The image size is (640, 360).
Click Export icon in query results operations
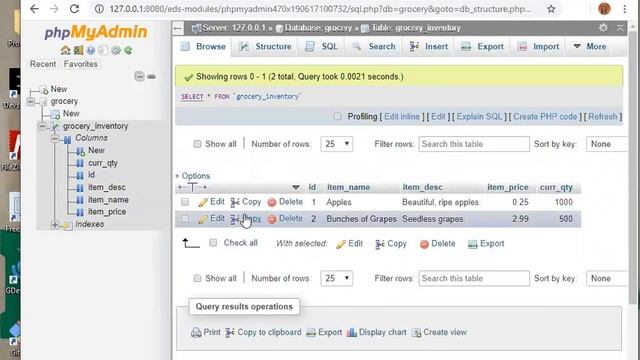[x=311, y=332]
